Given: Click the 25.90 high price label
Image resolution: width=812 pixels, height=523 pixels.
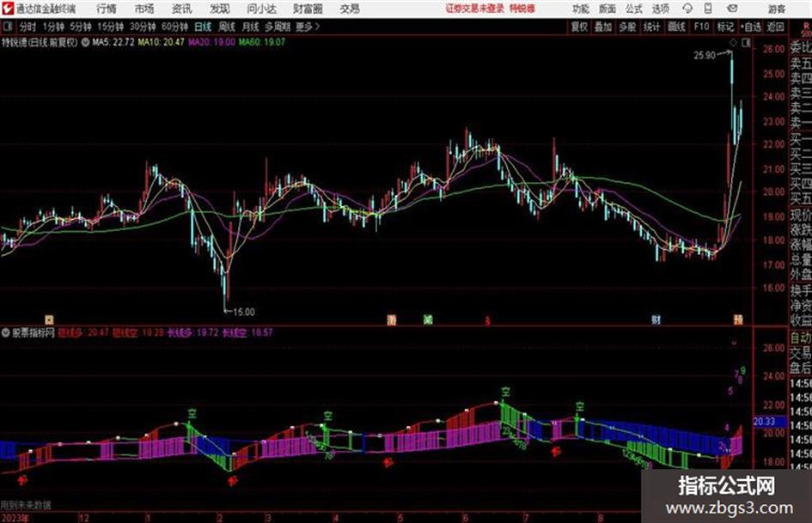Looking at the screenshot, I should tap(705, 55).
